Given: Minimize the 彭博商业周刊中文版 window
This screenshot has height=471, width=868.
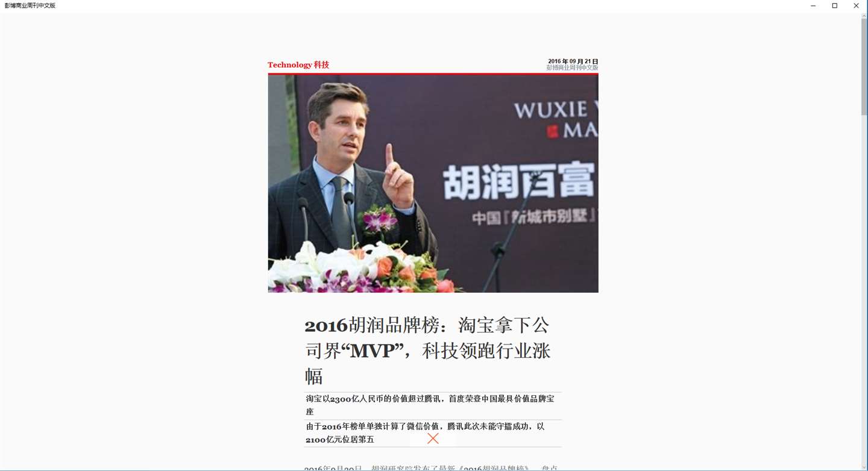Looking at the screenshot, I should pos(813,5).
